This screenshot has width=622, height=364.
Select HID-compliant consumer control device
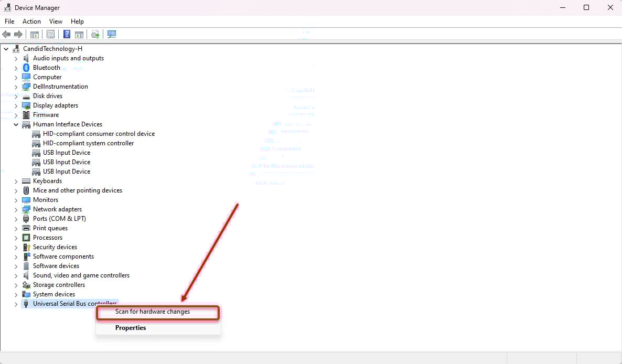tap(99, 134)
